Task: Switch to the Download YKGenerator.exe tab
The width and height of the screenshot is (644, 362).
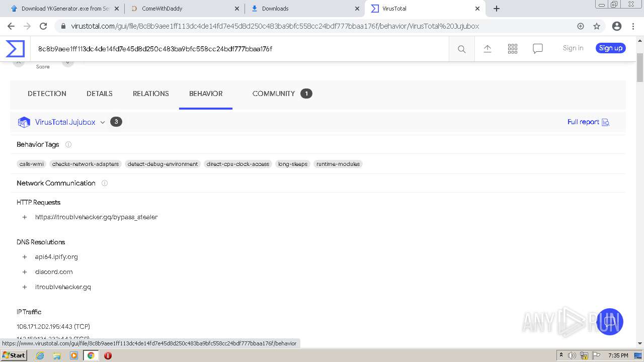Action: (x=64, y=9)
